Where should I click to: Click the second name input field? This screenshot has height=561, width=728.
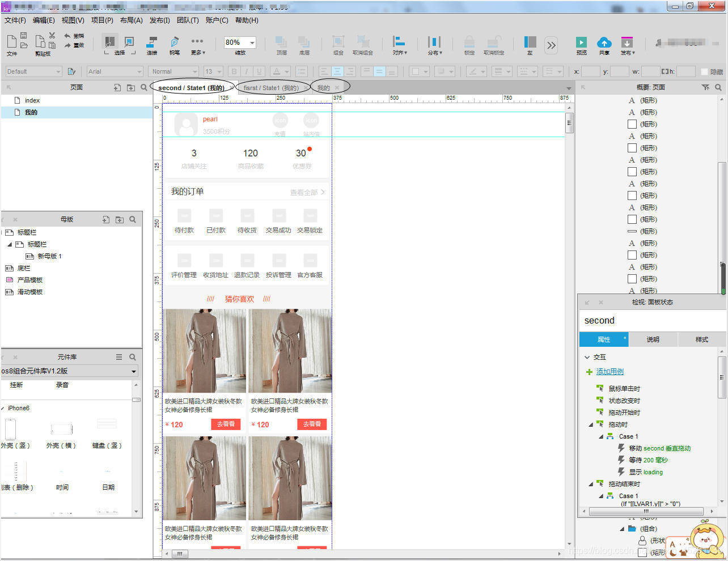pos(652,320)
